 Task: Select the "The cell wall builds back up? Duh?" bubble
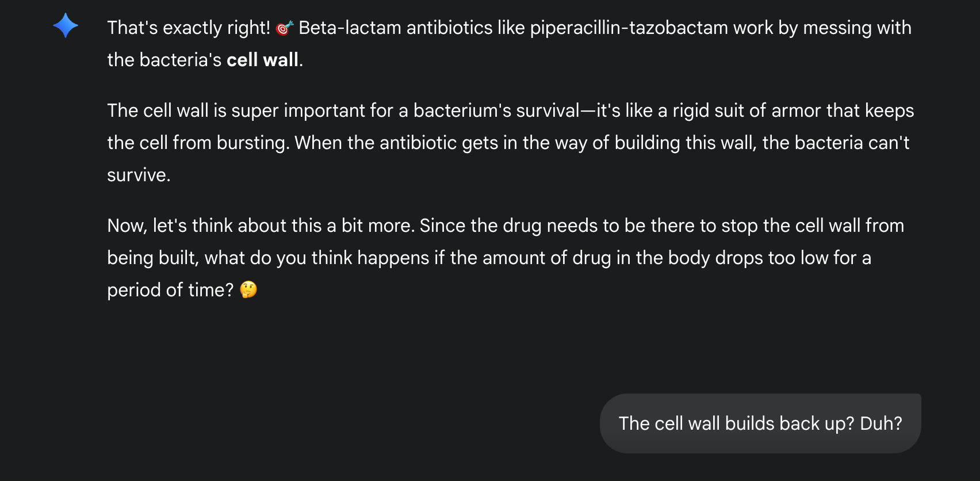(x=760, y=423)
